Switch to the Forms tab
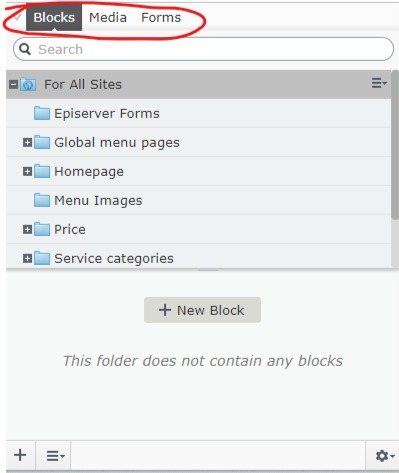The image size is (399, 473). 161,18
